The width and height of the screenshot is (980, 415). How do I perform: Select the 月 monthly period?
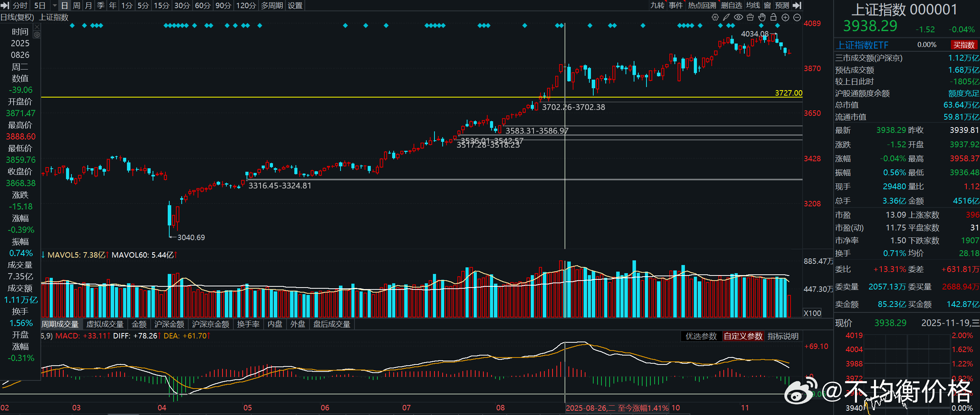pyautogui.click(x=89, y=5)
